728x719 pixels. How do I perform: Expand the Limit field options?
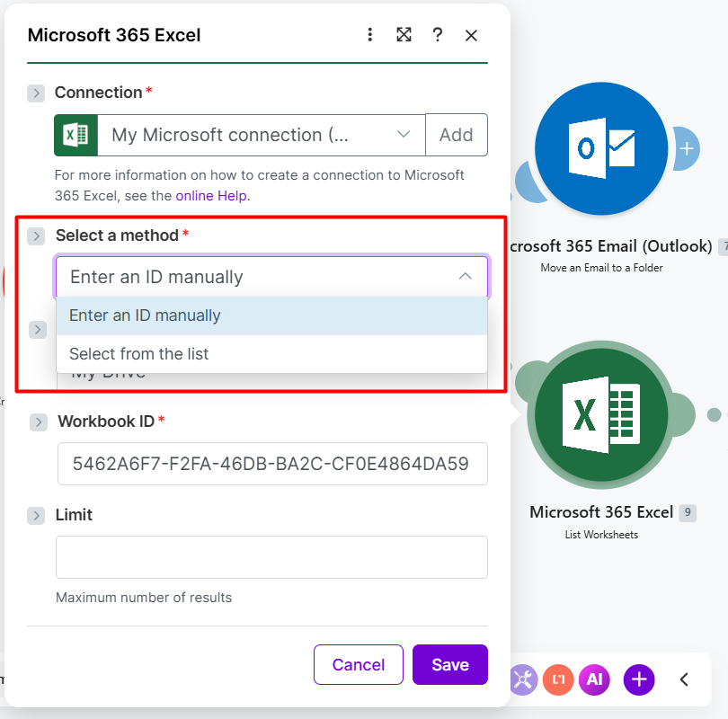click(36, 516)
